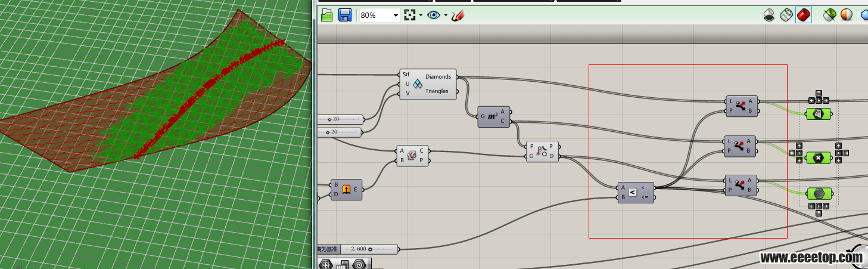This screenshot has height=269, width=868.
Task: Expand the arrow beside zoom extents
Action: pos(421,15)
